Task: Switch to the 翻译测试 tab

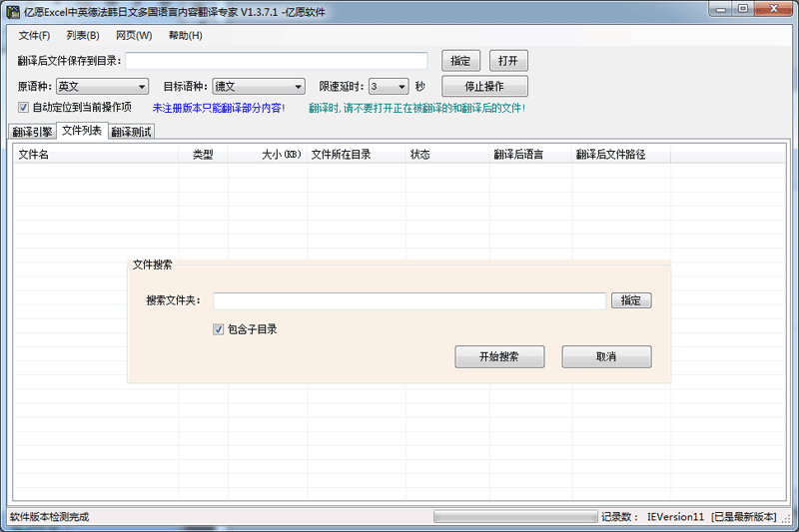Action: pyautogui.click(x=132, y=132)
